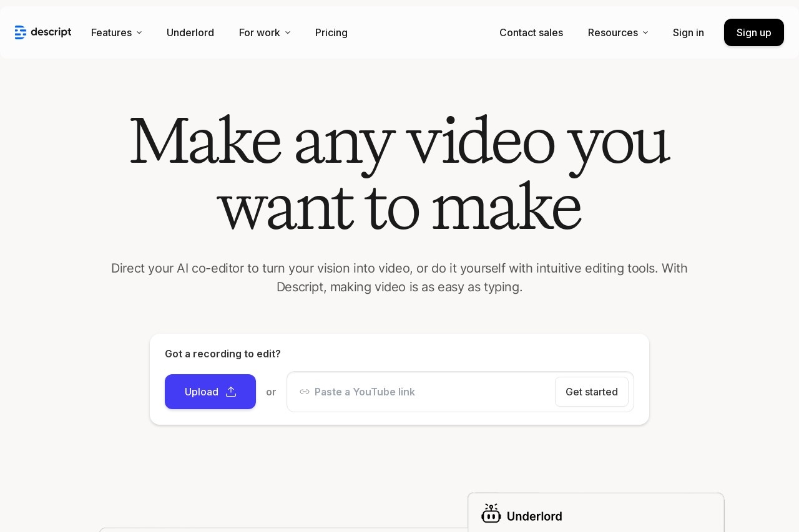Click the Underlord robot icon
Viewport: 799px width, 532px height.
[x=491, y=513]
